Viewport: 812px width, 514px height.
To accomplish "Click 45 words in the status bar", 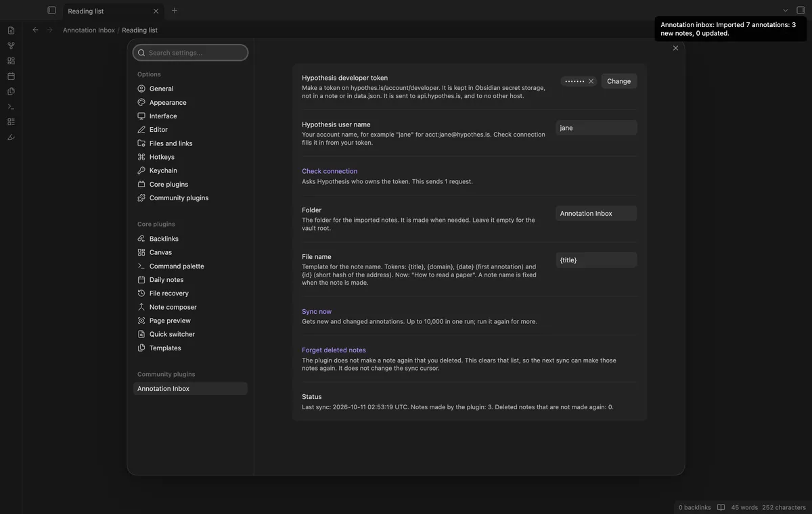I will [744, 507].
